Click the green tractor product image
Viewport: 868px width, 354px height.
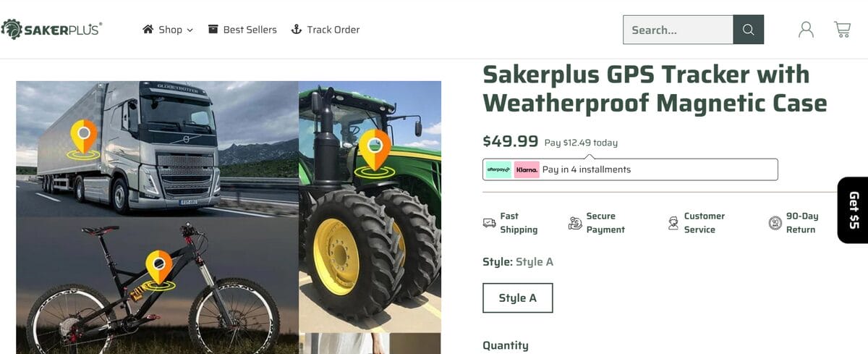pyautogui.click(x=370, y=206)
